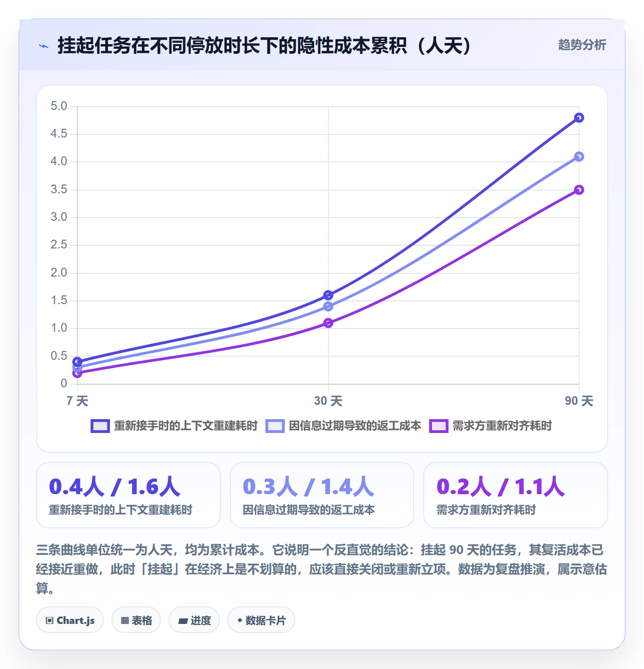Click legend text 需求方重新对齐耗时
644x669 pixels.
(502, 426)
